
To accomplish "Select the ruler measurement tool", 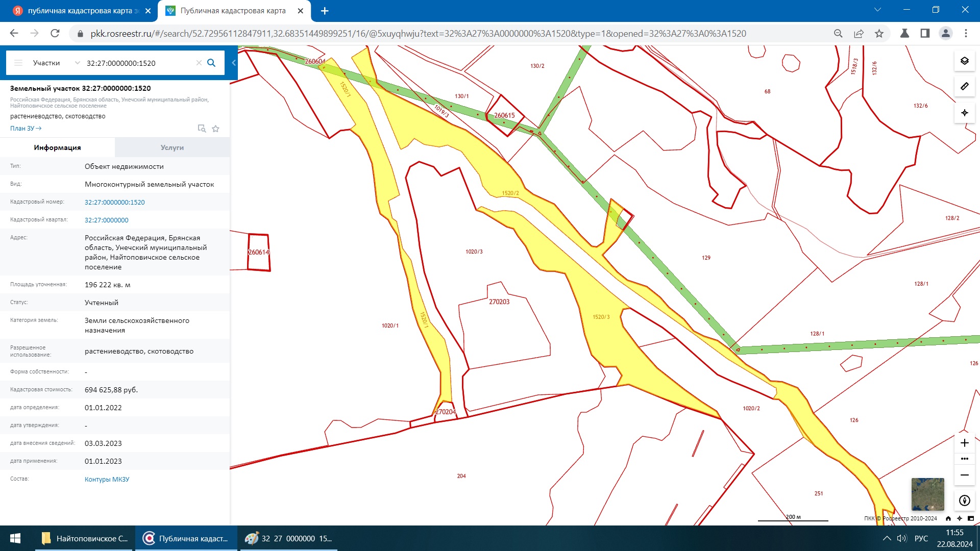I will coord(964,86).
